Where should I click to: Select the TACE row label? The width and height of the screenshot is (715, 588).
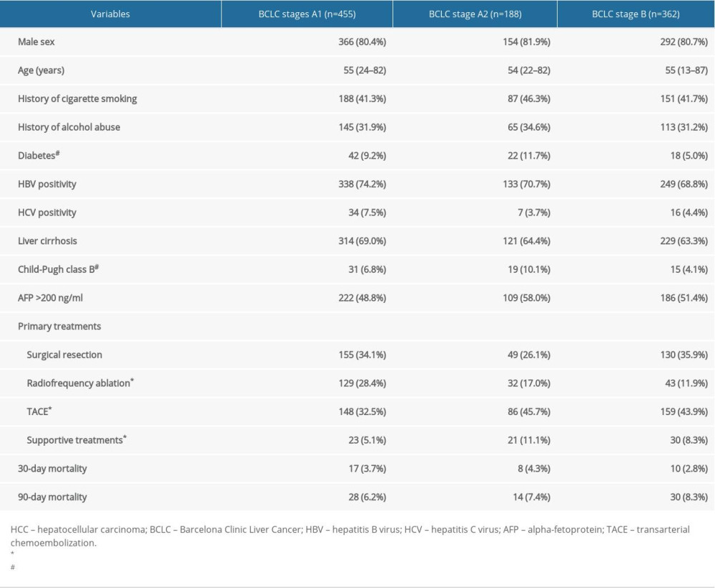coord(40,412)
